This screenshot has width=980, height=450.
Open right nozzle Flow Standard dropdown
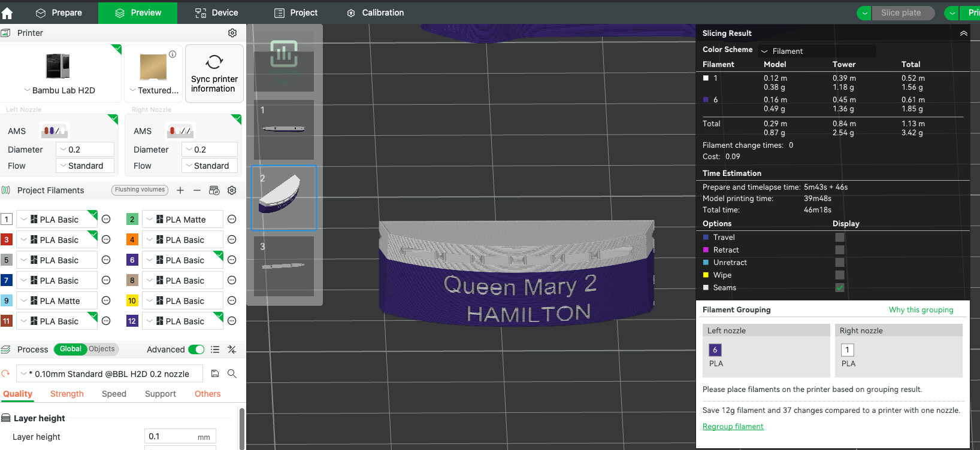pos(210,166)
